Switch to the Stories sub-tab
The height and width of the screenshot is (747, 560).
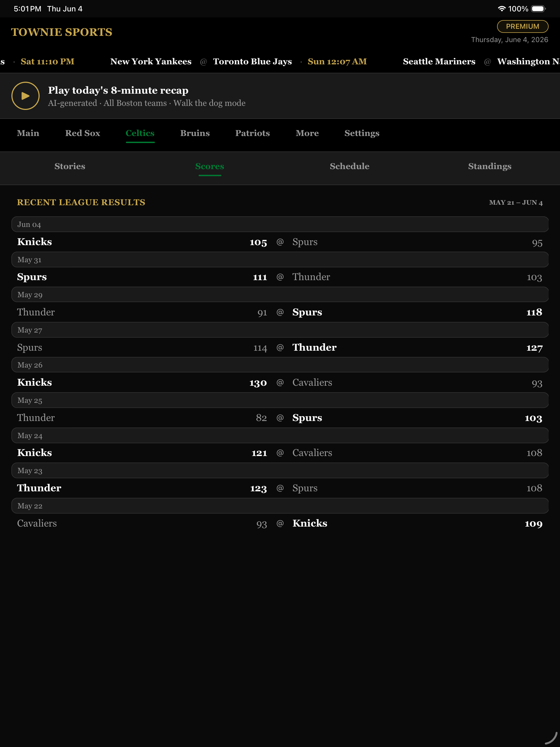point(70,166)
